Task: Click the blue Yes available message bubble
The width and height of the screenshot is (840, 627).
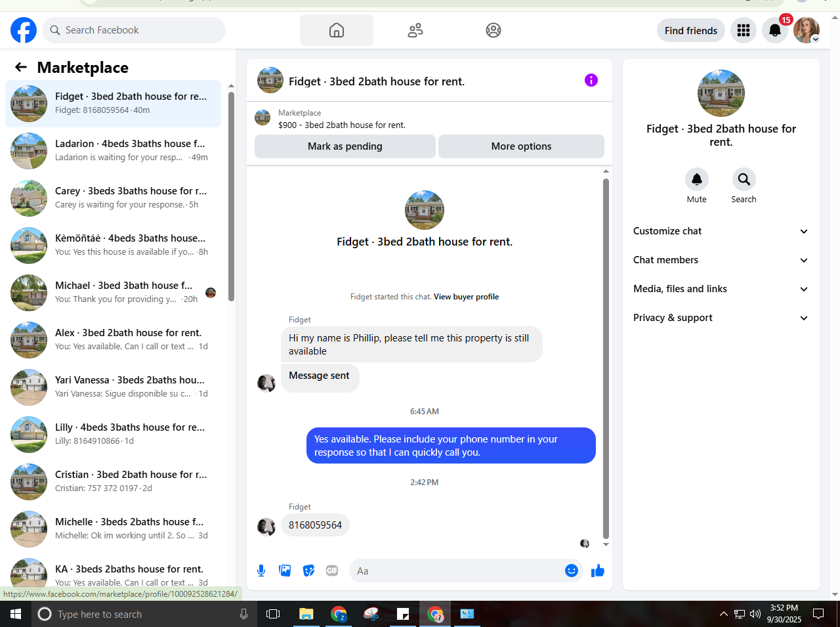Action: pyautogui.click(x=451, y=446)
